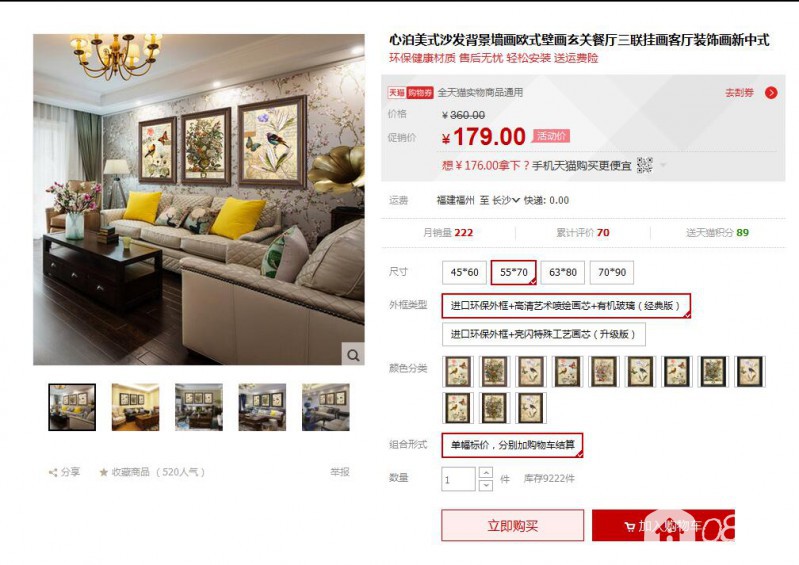Click the 举报 report link
The width and height of the screenshot is (799, 565).
point(340,472)
